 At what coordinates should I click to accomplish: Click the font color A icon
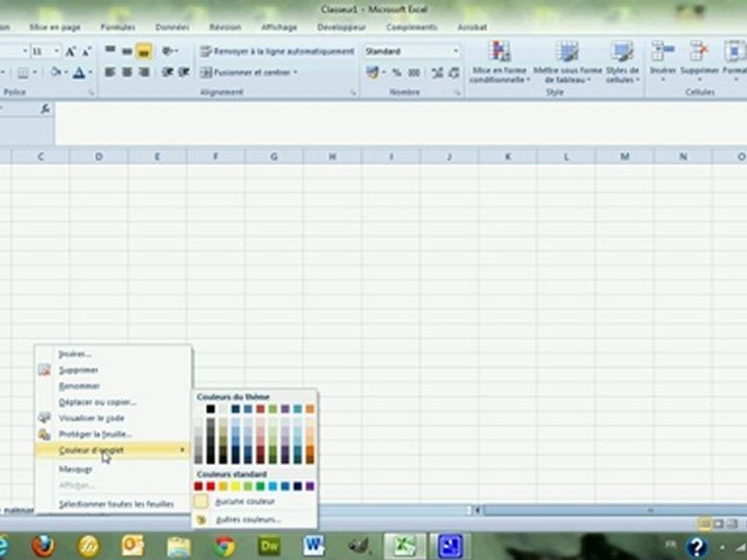coord(79,73)
